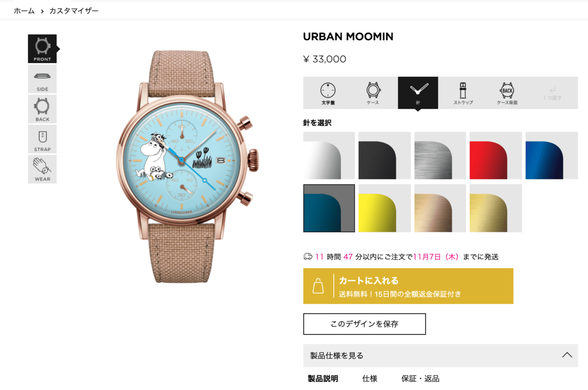Image resolution: width=588 pixels, height=390 pixels.
Task: Open the 文字盤 dial customization icon
Action: tap(328, 93)
